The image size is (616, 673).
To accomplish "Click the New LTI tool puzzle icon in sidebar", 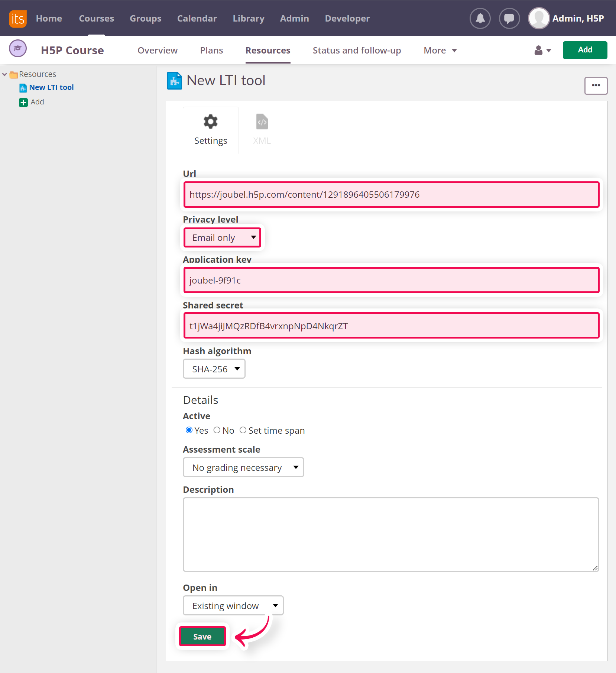I will 23,88.
